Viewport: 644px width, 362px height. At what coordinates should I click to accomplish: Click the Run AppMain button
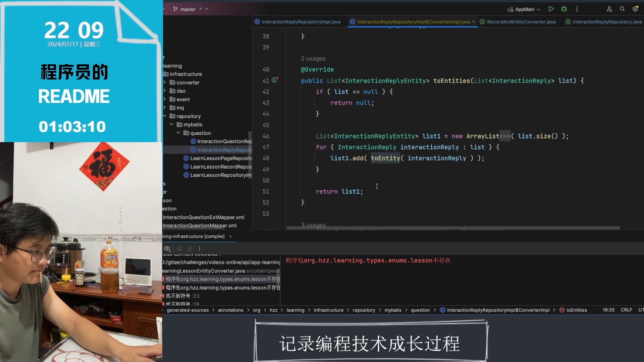551,9
